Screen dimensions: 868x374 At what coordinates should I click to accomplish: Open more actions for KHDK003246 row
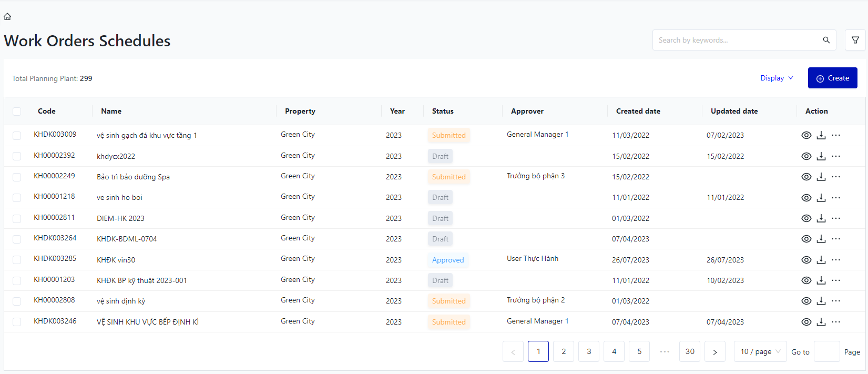836,322
